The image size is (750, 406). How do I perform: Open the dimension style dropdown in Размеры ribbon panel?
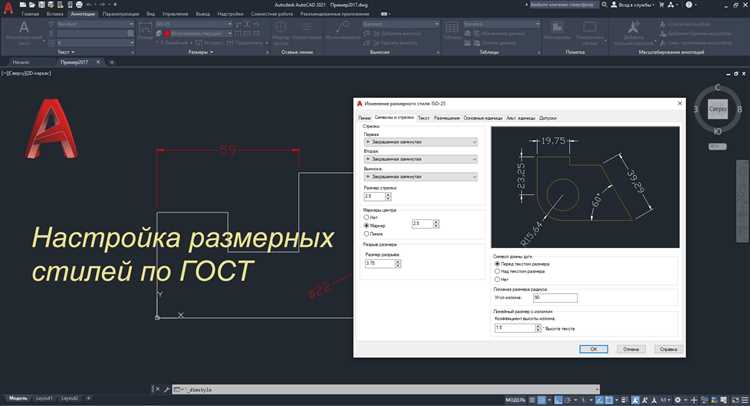click(x=194, y=24)
